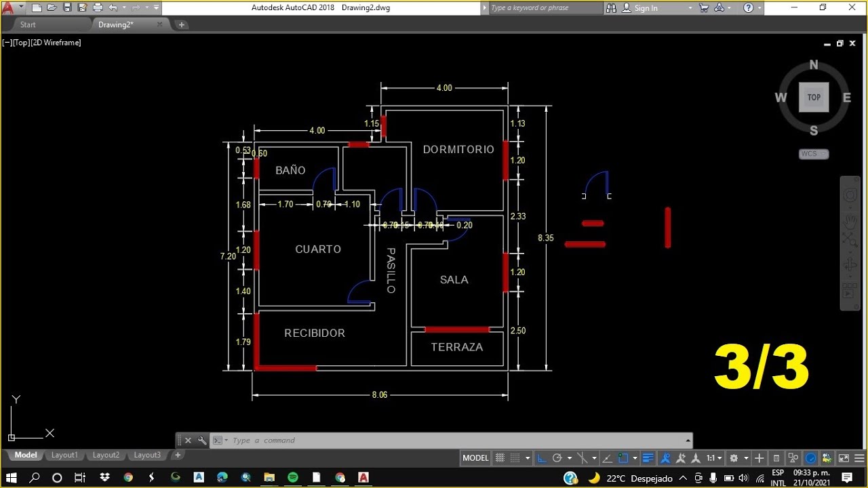Click the Undo arrow icon
The image size is (868, 488).
[113, 7]
